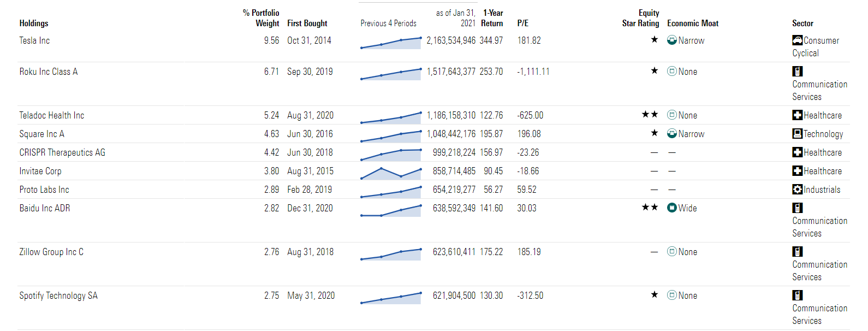The width and height of the screenshot is (868, 331).
Task: Open the Tesla Inc holding link
Action: (x=34, y=40)
